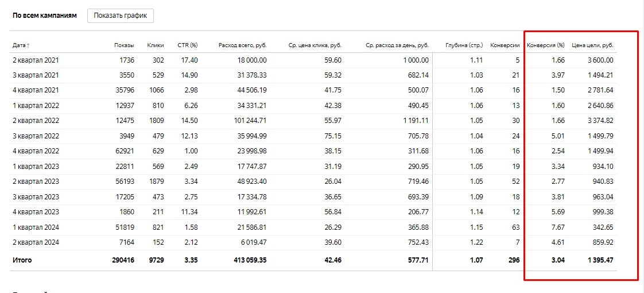The height and width of the screenshot is (293, 644).
Task: Click the Показать график button
Action: (x=121, y=16)
